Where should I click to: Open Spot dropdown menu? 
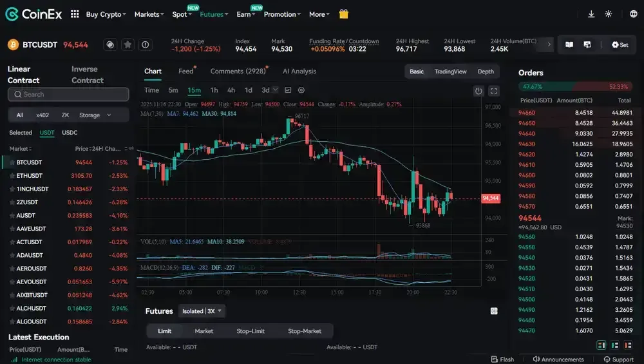pyautogui.click(x=182, y=14)
